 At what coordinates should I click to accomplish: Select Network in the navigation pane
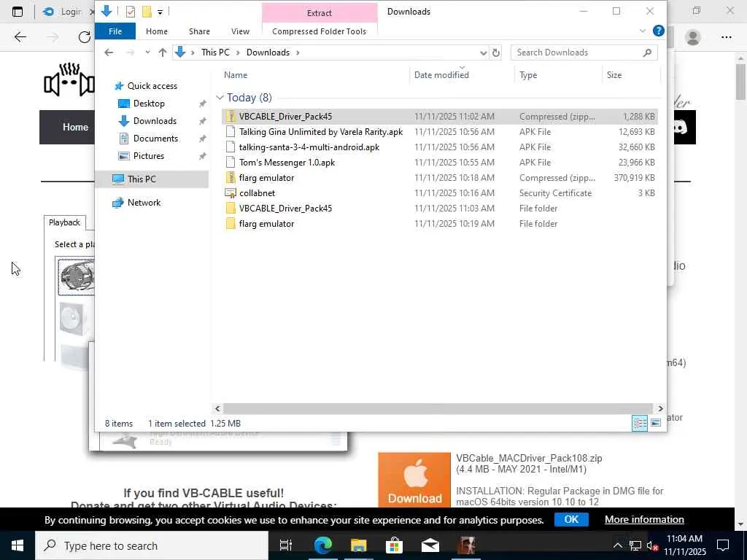144,203
